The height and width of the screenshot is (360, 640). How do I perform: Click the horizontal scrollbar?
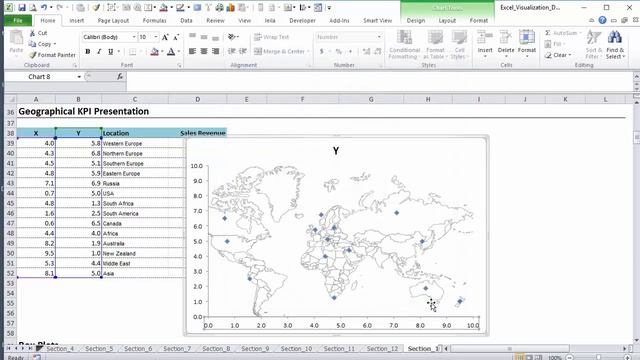(509, 349)
